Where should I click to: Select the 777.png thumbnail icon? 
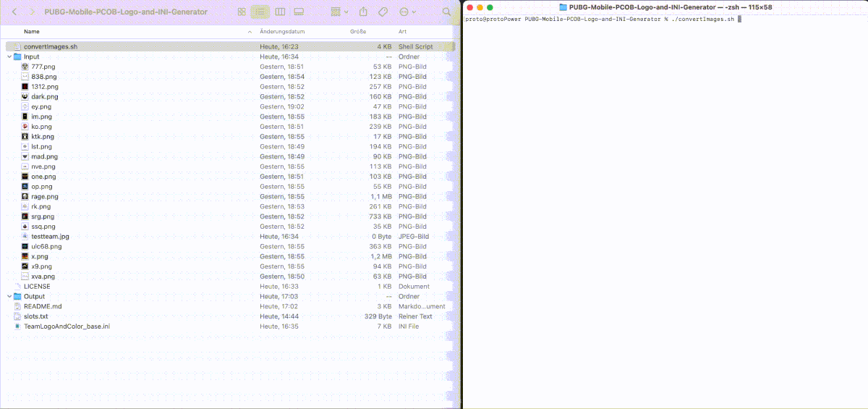coord(25,67)
